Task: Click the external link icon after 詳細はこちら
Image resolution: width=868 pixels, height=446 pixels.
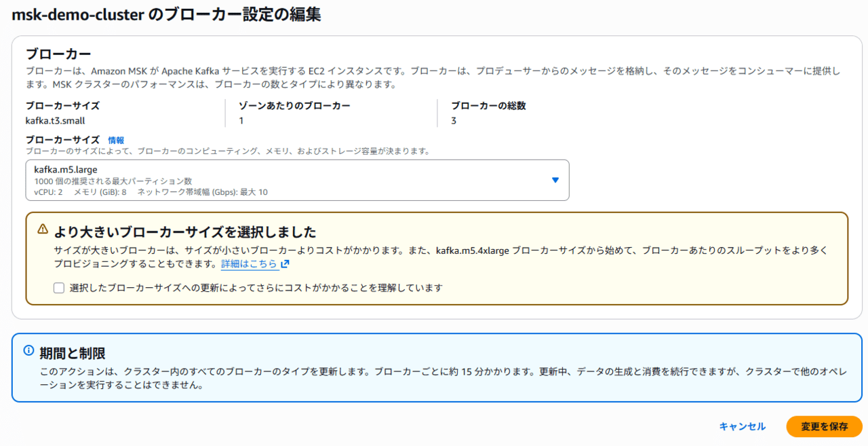Action: click(x=285, y=264)
